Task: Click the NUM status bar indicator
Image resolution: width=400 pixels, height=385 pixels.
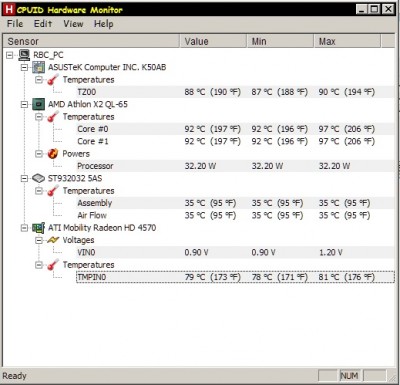Action: point(350,376)
